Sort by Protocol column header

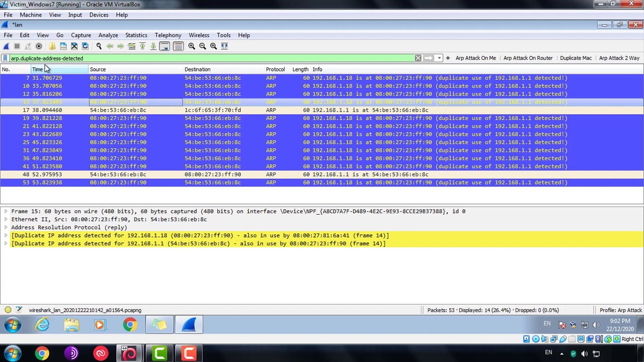click(x=278, y=69)
